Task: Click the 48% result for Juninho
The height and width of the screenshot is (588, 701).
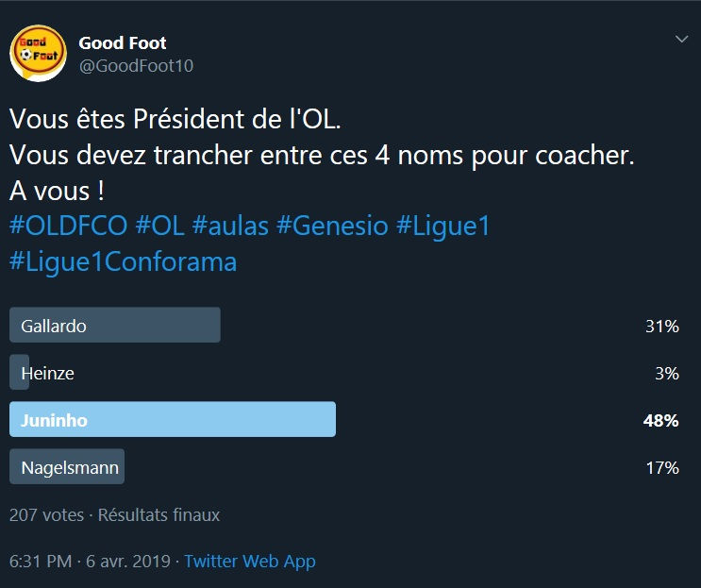Action: [661, 420]
